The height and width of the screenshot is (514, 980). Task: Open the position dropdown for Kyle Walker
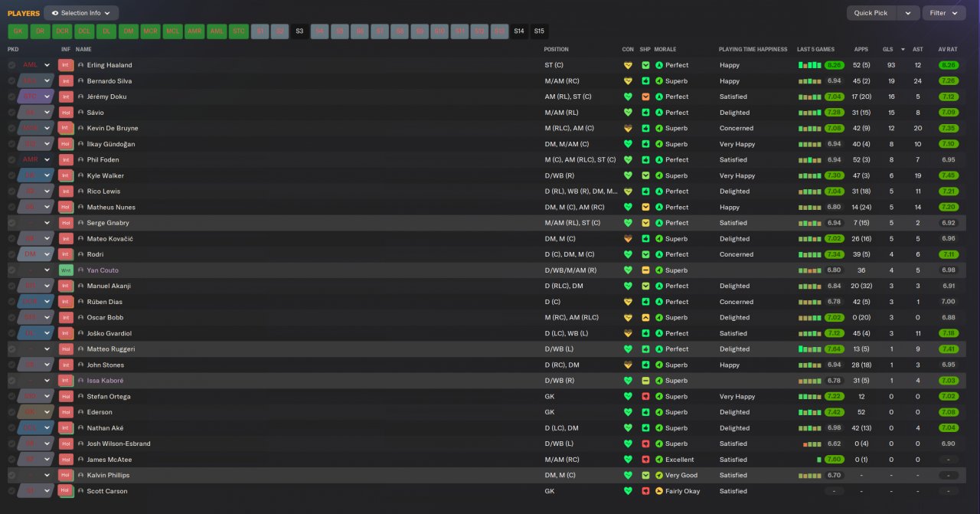[47, 175]
